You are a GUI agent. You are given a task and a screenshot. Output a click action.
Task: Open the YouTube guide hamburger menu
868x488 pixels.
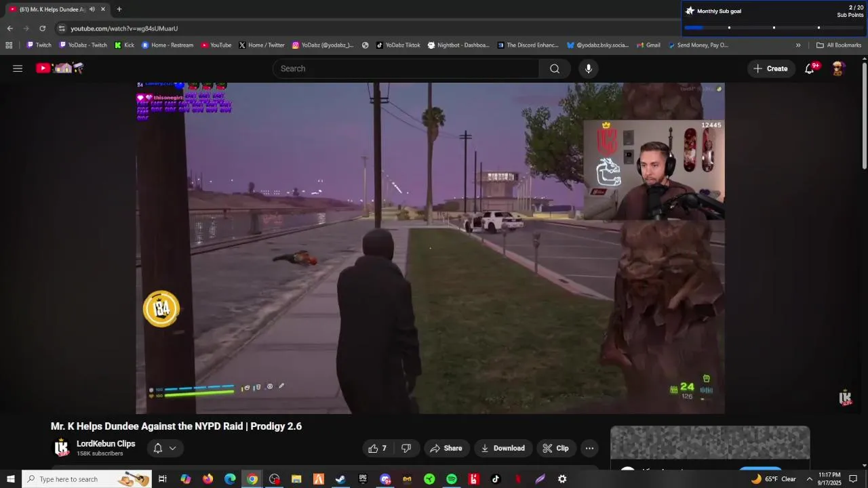tap(18, 68)
